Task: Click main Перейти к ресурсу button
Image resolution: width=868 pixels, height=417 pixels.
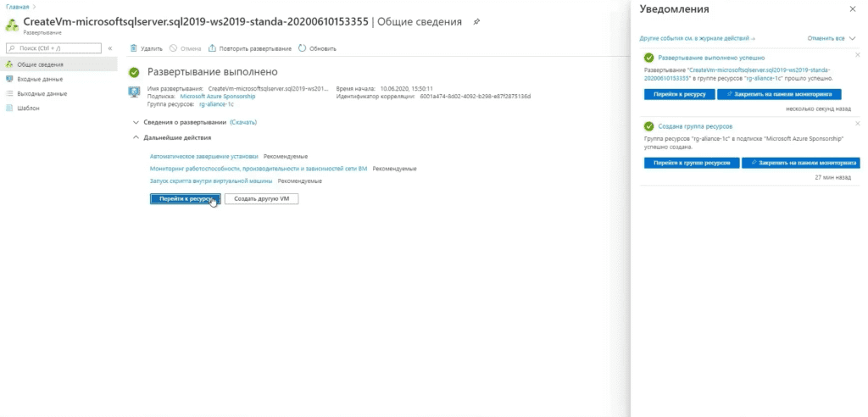Action: [x=186, y=199]
